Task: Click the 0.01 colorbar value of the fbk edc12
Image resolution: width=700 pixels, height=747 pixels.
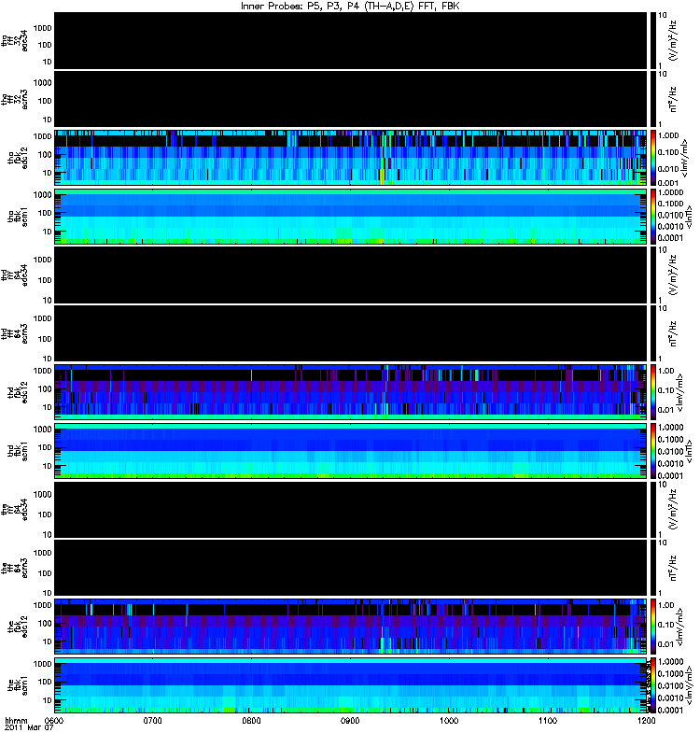Action: coord(665,643)
